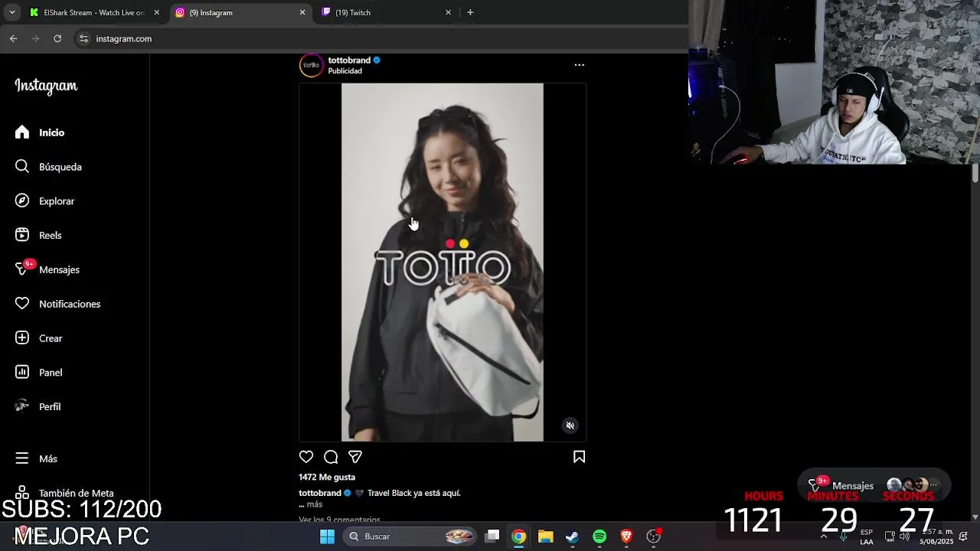Select the Instagram browser tab
980x551 pixels.
click(x=240, y=12)
